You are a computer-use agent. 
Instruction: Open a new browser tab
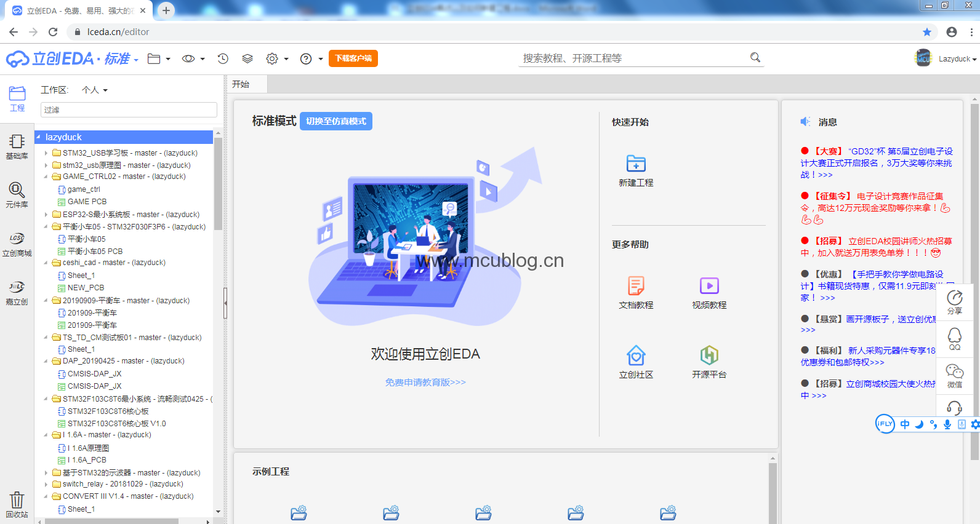(166, 10)
